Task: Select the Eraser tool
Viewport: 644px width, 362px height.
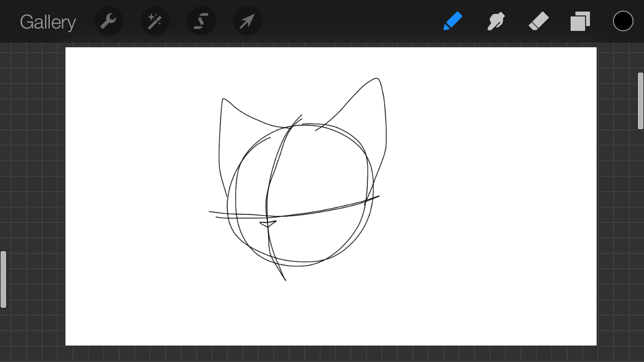Action: 538,21
